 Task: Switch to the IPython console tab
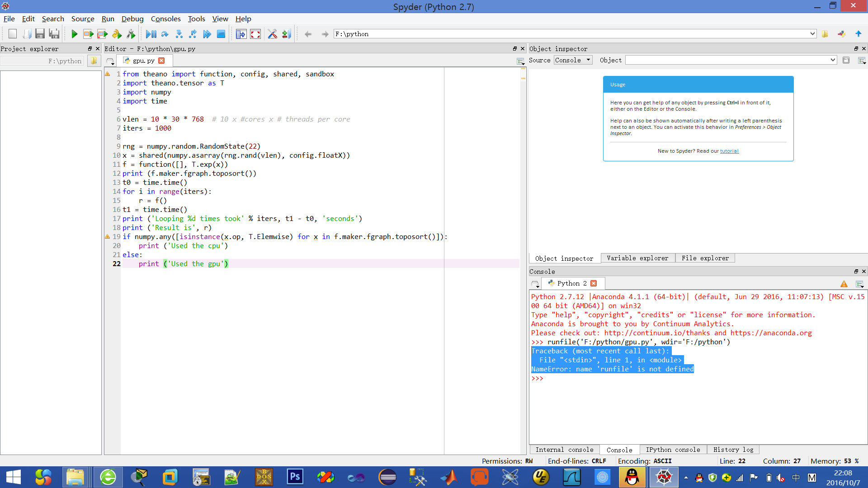point(673,450)
